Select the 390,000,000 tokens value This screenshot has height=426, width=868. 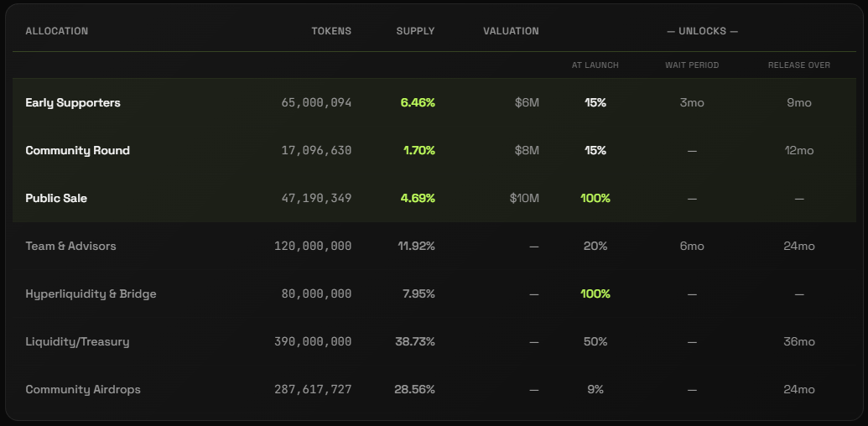click(x=313, y=342)
